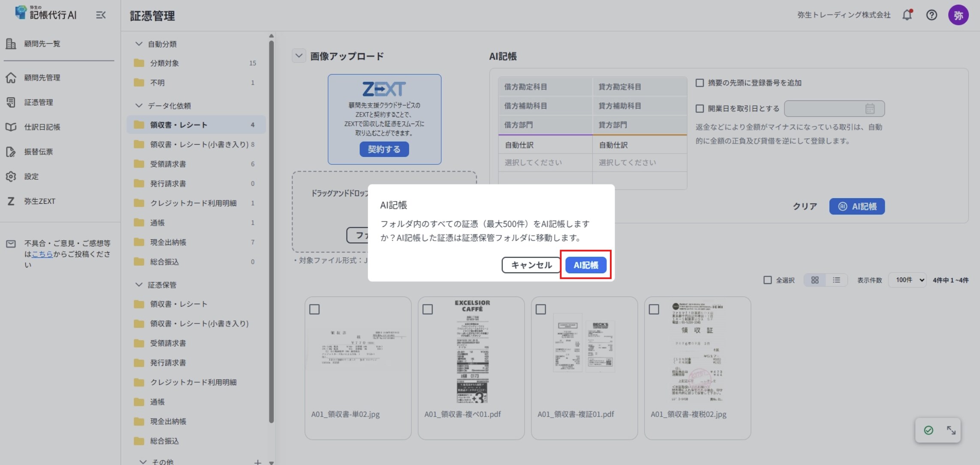Open 顧問先一覧 in the sidebar

42,44
